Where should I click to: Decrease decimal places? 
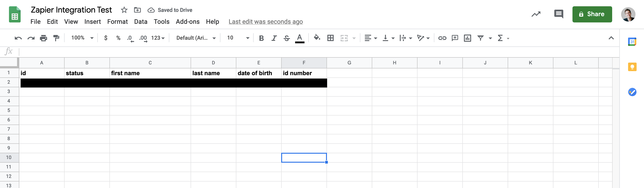point(130,39)
